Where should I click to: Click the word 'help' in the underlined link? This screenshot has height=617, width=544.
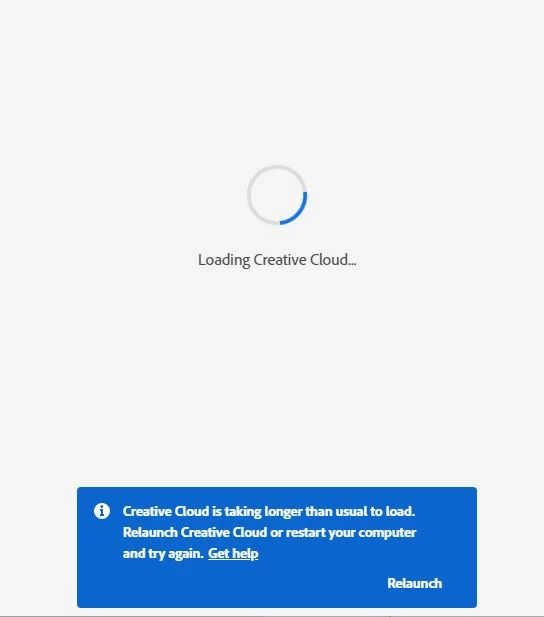click(x=245, y=554)
